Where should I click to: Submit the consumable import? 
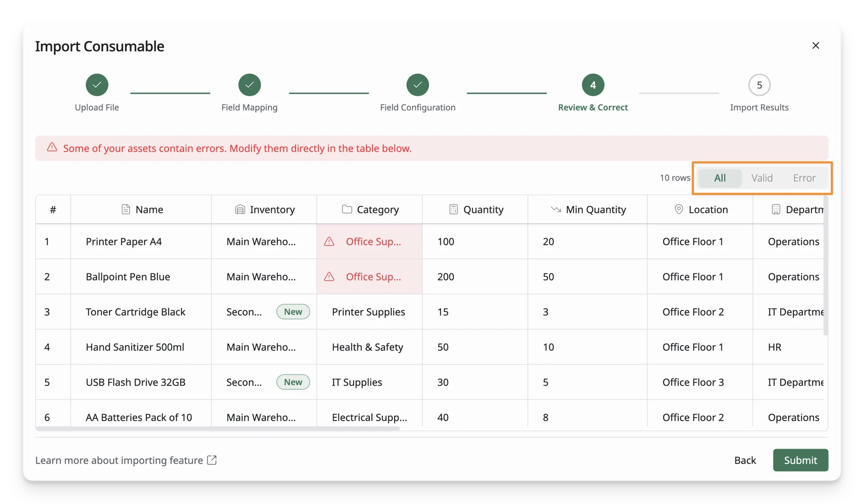click(801, 460)
